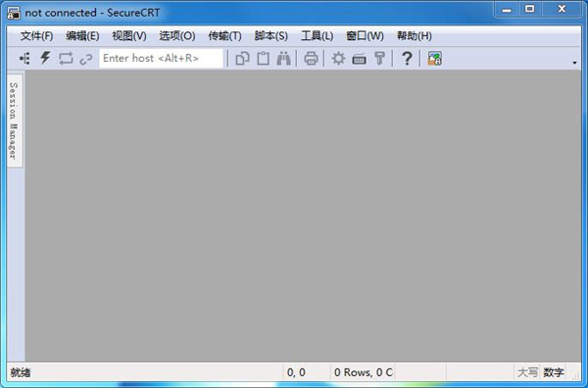The width and height of the screenshot is (588, 388).
Task: Show the Session Manager side tab
Action: 15,121
